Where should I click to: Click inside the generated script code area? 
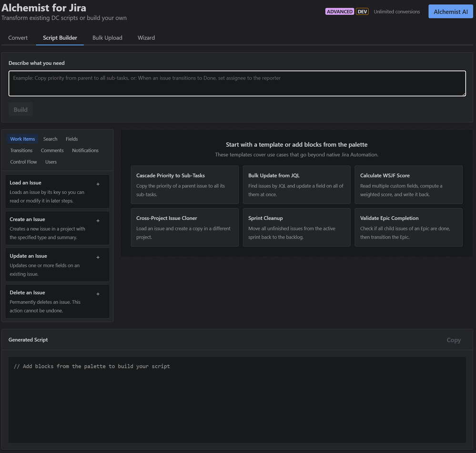(x=237, y=400)
